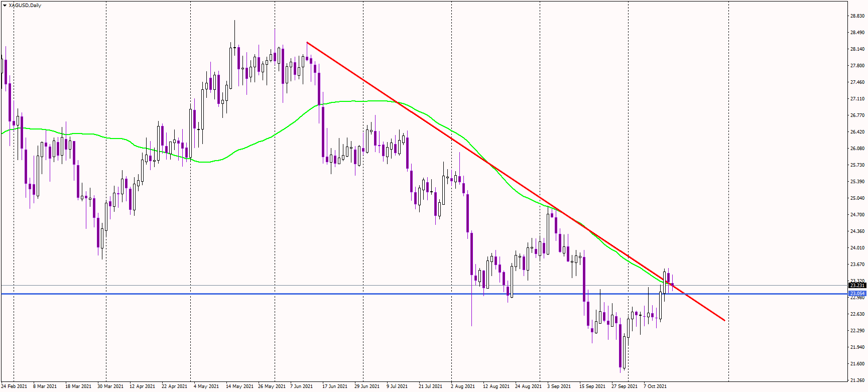This screenshot has height=392, width=868.
Task: Click the 8 Mar 2021 date label
Action: tap(45, 386)
